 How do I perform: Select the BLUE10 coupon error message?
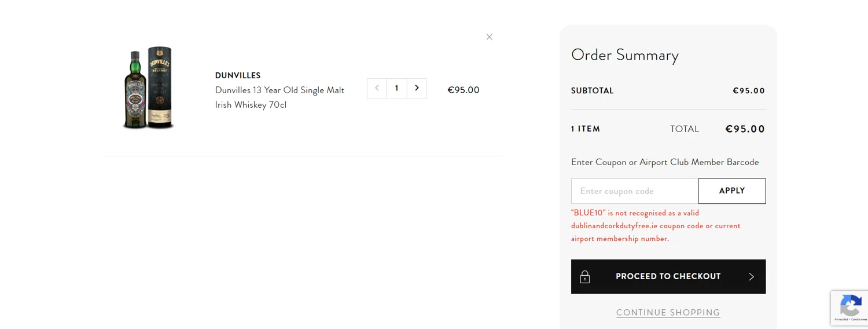(656, 226)
